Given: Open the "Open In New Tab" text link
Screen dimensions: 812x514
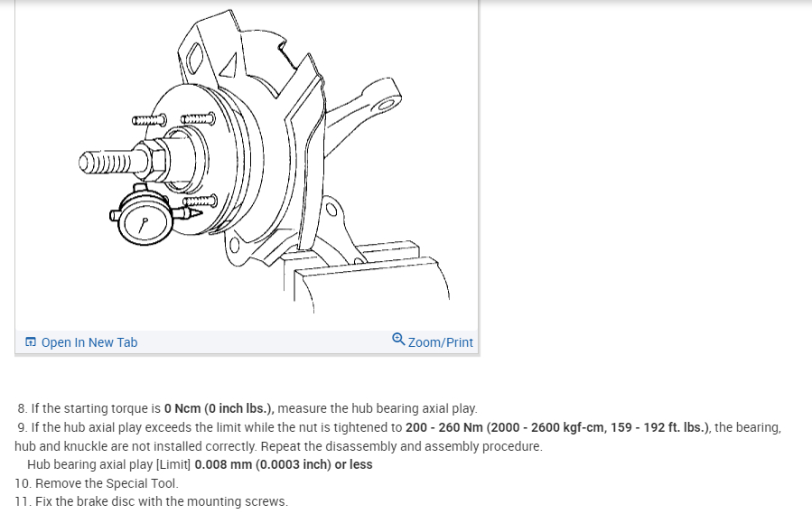Looking at the screenshot, I should 89,342.
